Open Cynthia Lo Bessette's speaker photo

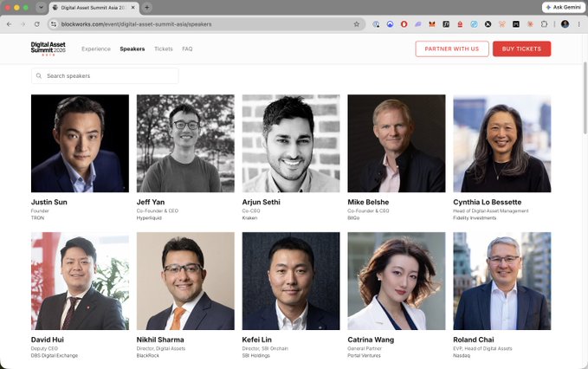pyautogui.click(x=502, y=143)
